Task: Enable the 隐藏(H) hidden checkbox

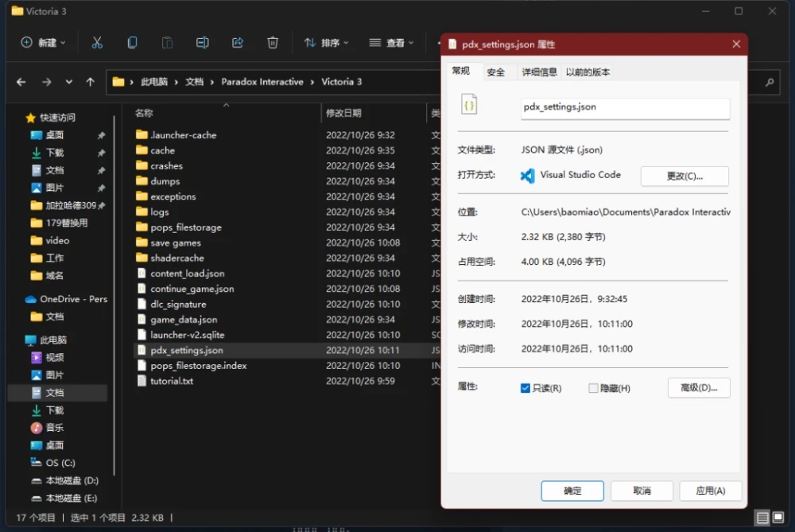Action: (593, 388)
